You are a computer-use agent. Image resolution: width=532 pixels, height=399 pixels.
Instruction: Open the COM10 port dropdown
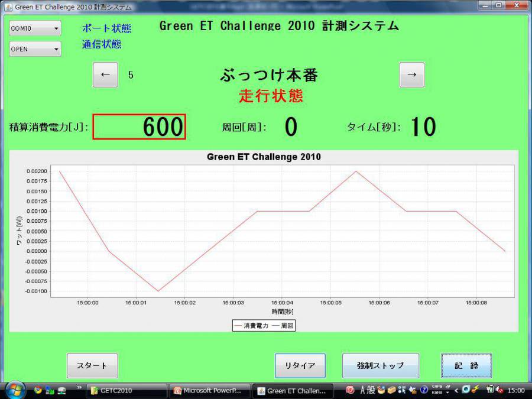(x=35, y=28)
